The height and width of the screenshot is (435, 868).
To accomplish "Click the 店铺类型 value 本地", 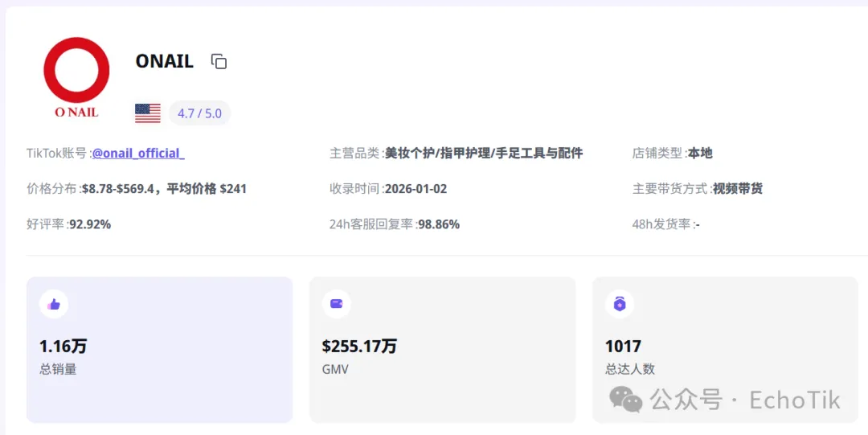I will coord(700,154).
